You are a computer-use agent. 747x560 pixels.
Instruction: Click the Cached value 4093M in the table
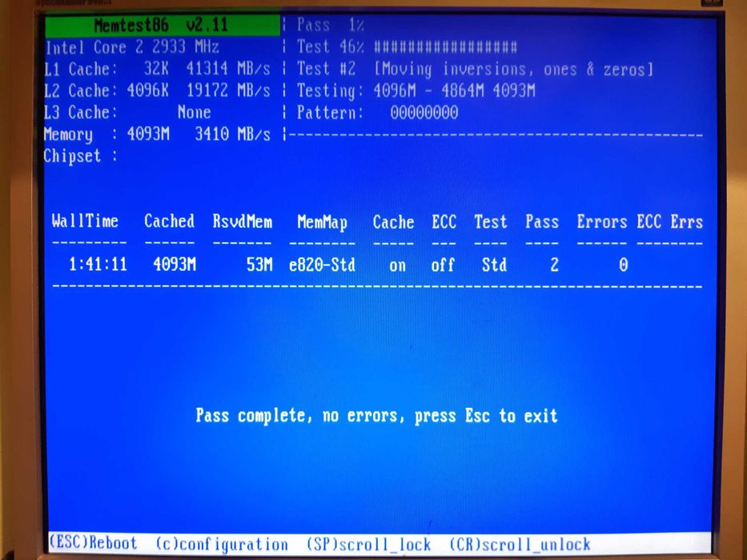175,264
